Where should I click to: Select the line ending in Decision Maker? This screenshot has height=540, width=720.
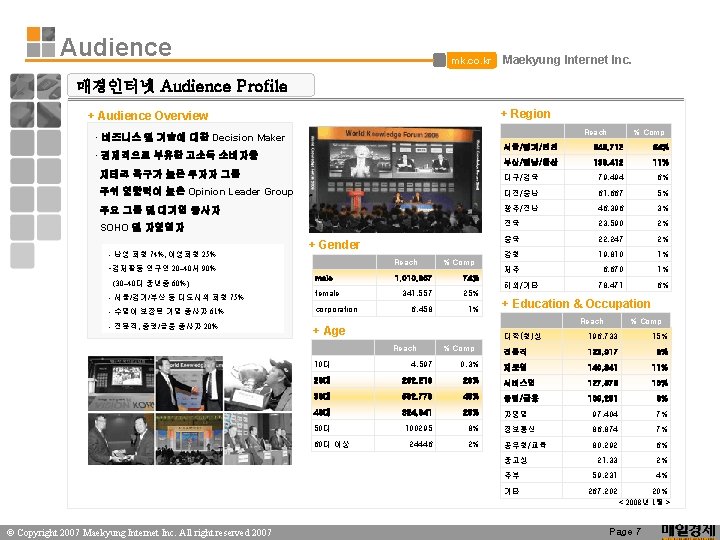coord(191,137)
